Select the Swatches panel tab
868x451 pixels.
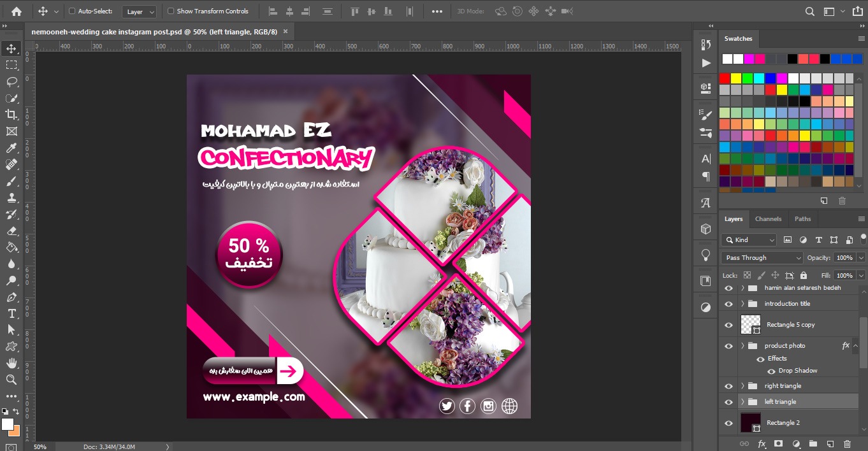(x=738, y=39)
